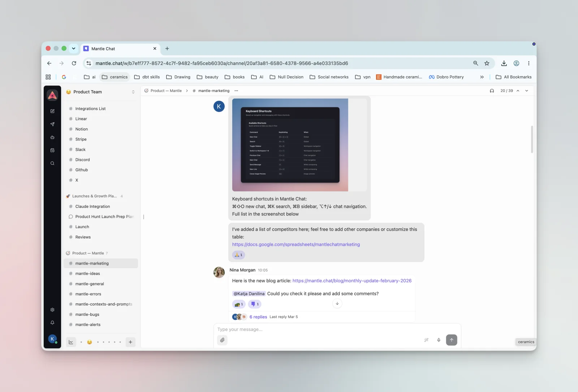Select the Mantle Chat browser tab
This screenshot has height=392, width=578.
click(120, 48)
